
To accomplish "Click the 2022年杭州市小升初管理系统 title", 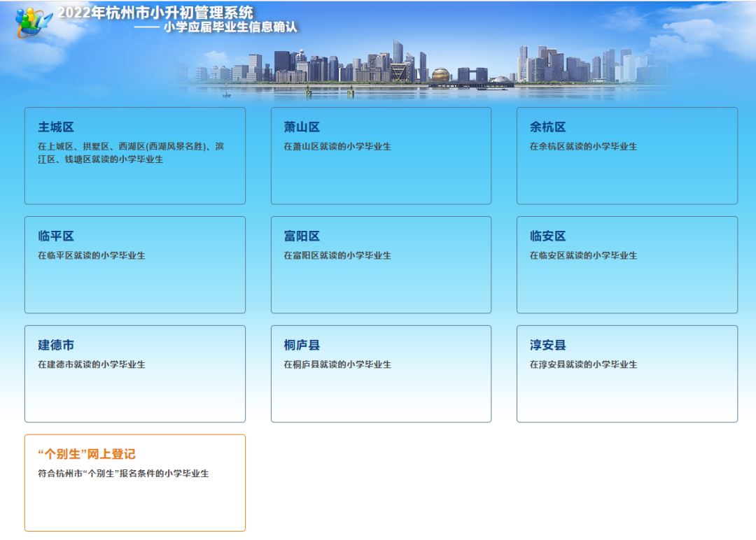I will tap(155, 13).
